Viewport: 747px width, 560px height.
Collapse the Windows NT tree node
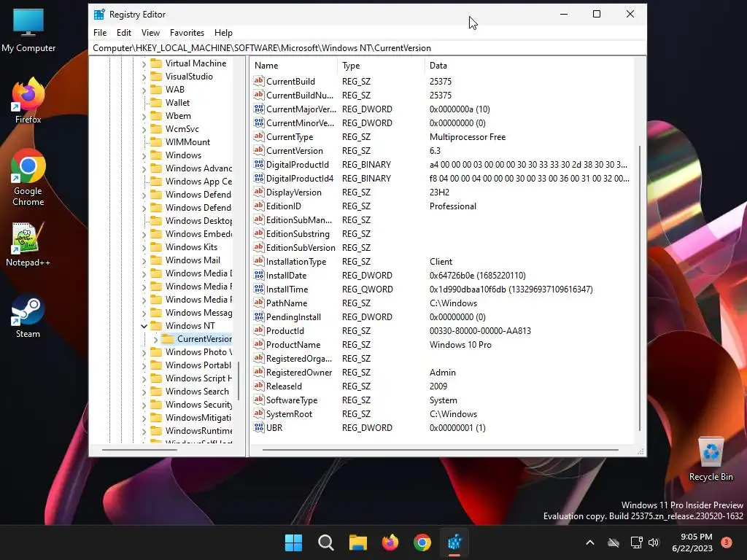(x=144, y=326)
